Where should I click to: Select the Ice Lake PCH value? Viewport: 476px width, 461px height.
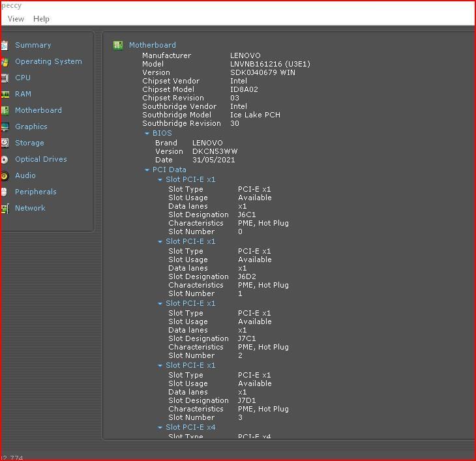(255, 115)
